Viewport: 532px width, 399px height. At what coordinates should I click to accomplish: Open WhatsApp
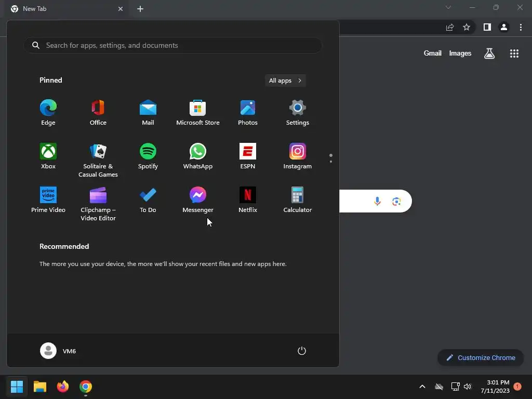[x=198, y=156]
